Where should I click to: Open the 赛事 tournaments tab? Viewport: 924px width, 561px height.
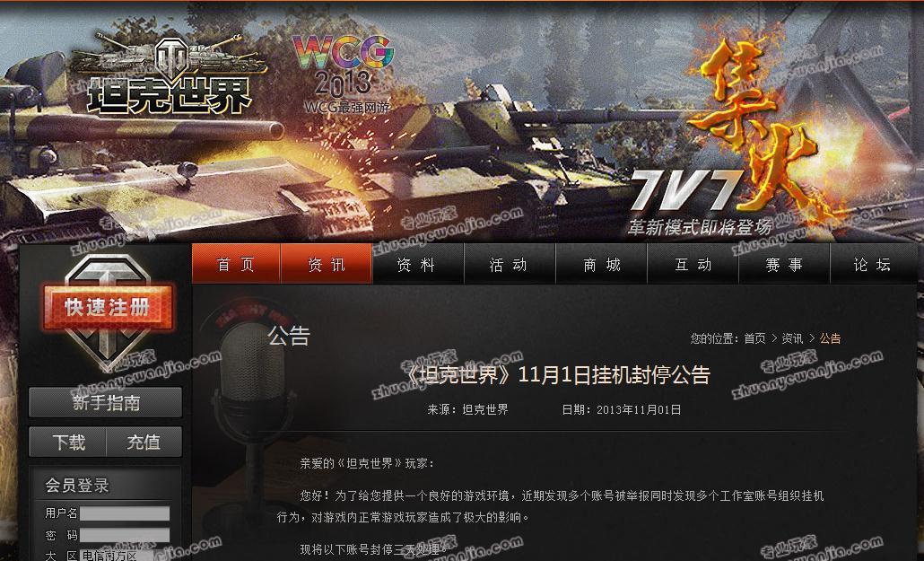[x=784, y=264]
